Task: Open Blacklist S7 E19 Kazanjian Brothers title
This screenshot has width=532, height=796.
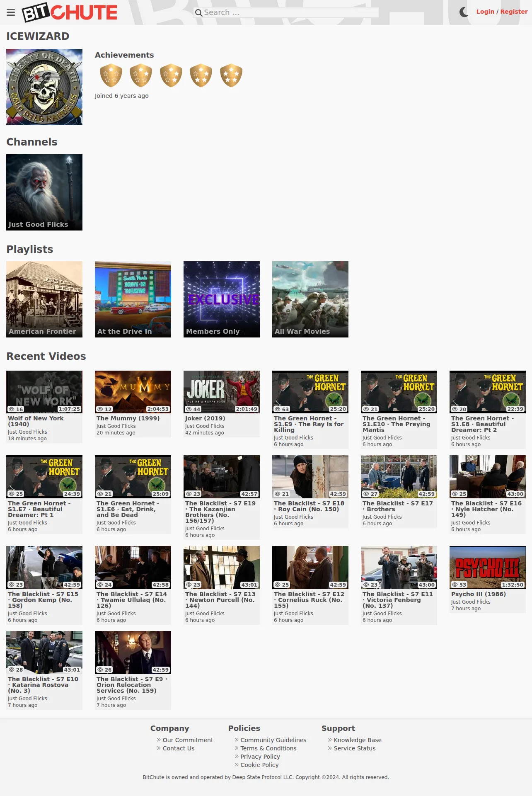Action: [x=220, y=512]
